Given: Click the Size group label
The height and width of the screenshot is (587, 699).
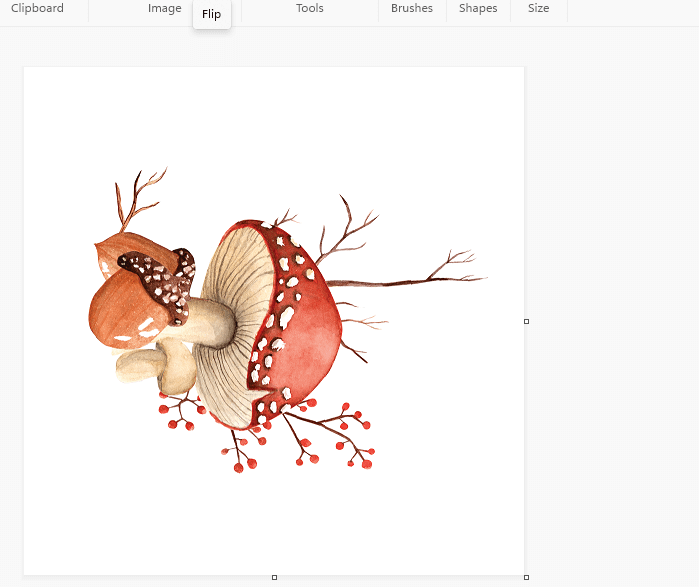Looking at the screenshot, I should point(539,8).
